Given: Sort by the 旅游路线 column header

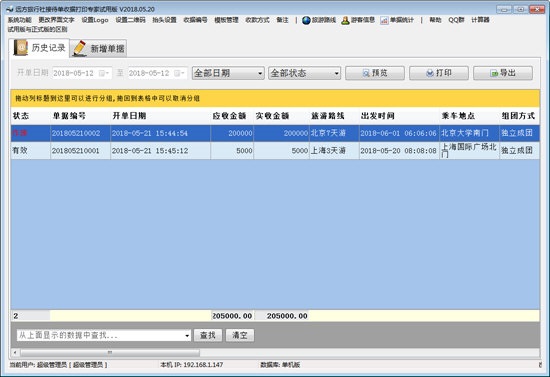Looking at the screenshot, I should pos(334,116).
